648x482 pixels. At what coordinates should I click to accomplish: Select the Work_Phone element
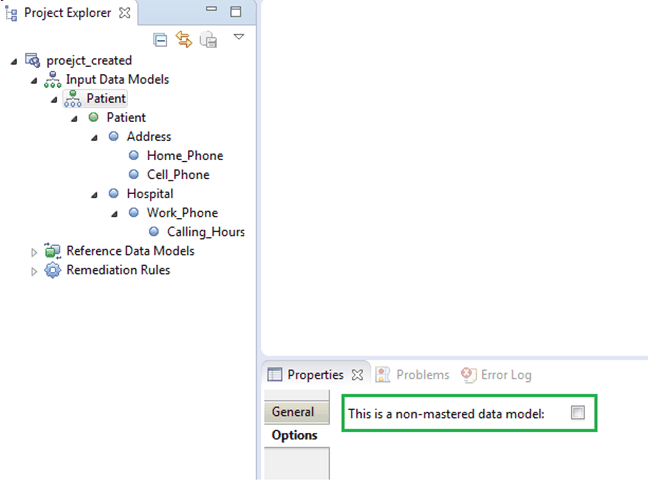pos(182,212)
